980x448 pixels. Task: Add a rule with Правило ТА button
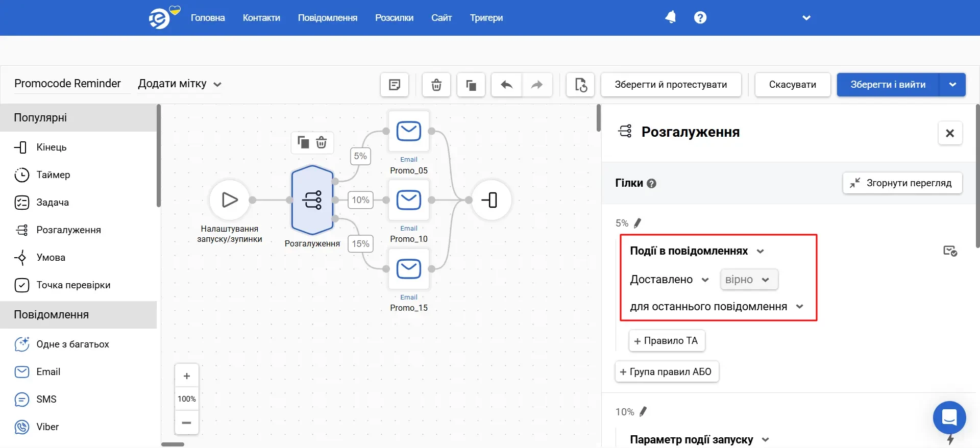[x=667, y=341]
